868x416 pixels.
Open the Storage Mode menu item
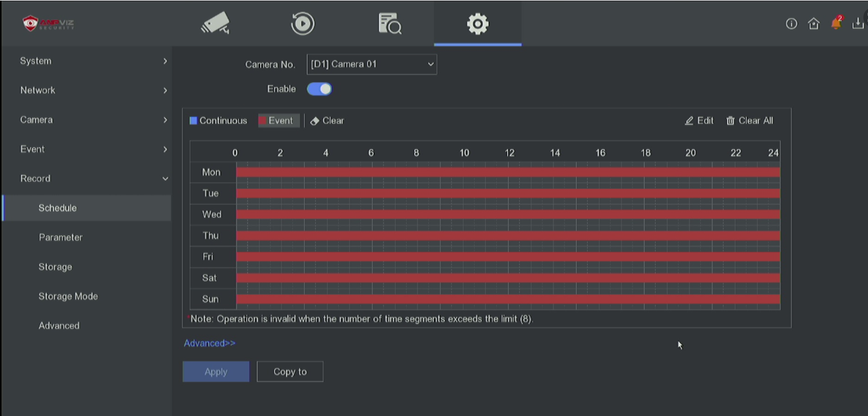point(68,296)
